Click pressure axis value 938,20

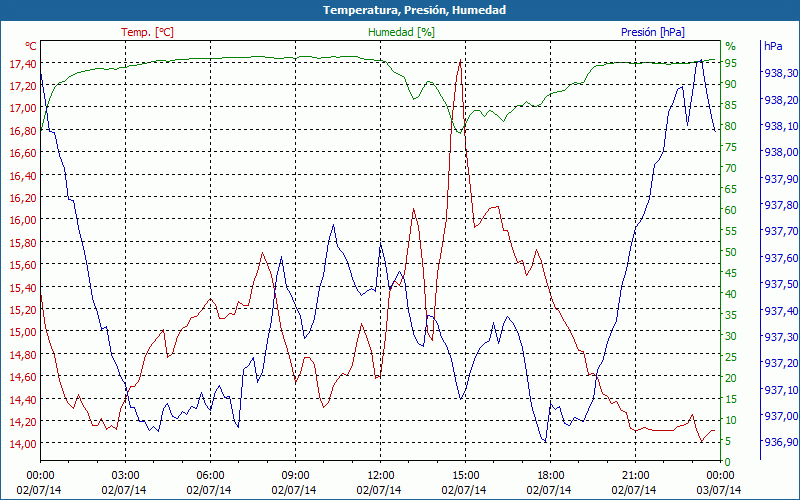(x=780, y=100)
